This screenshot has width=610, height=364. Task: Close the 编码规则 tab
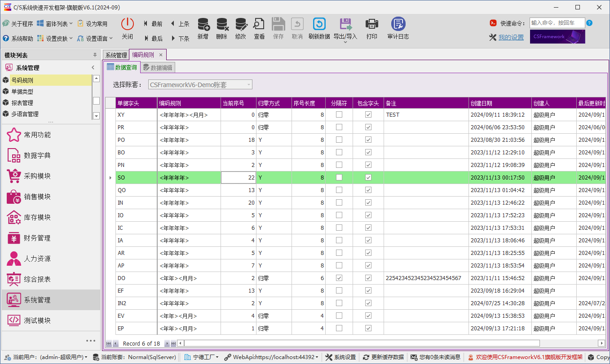161,55
